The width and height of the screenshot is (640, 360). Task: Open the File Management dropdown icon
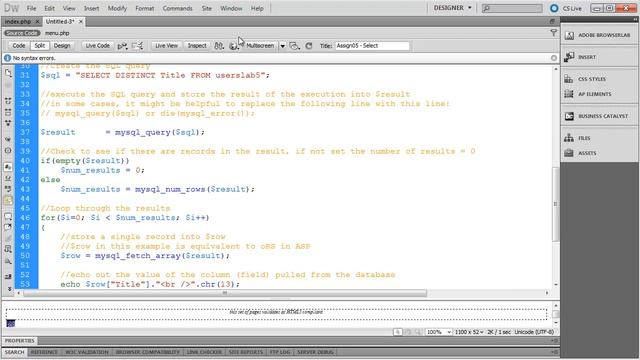tap(219, 46)
